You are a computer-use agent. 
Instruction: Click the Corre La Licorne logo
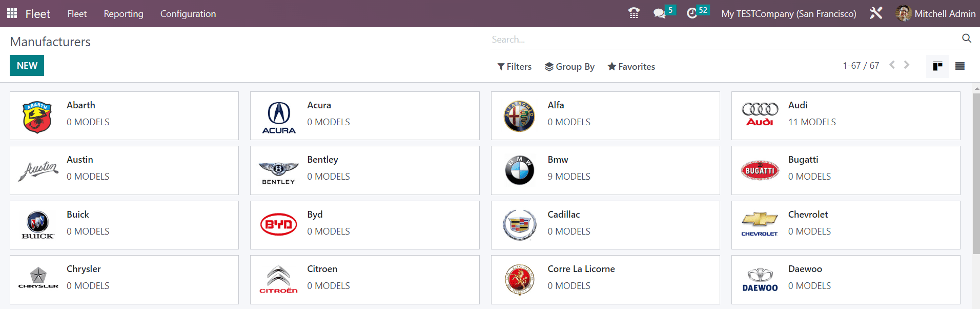[519, 280]
